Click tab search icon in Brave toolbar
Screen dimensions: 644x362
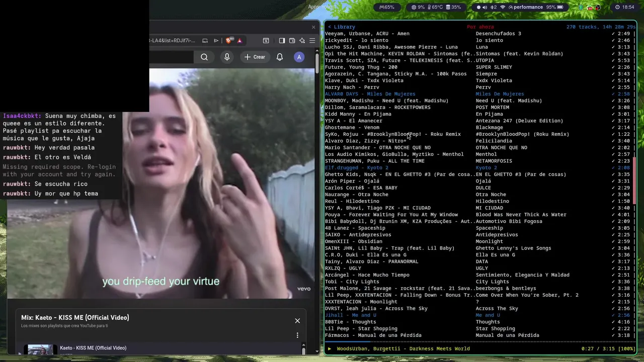[266, 41]
